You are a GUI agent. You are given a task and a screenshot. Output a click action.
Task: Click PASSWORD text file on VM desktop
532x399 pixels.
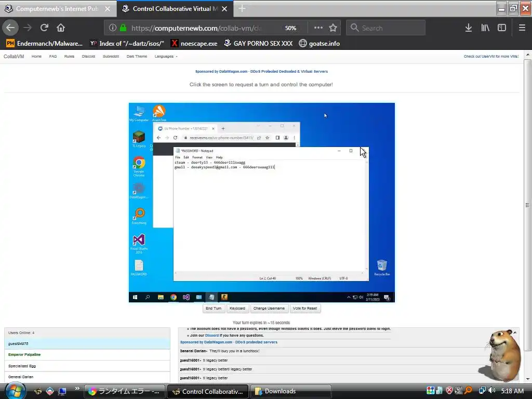[139, 268]
